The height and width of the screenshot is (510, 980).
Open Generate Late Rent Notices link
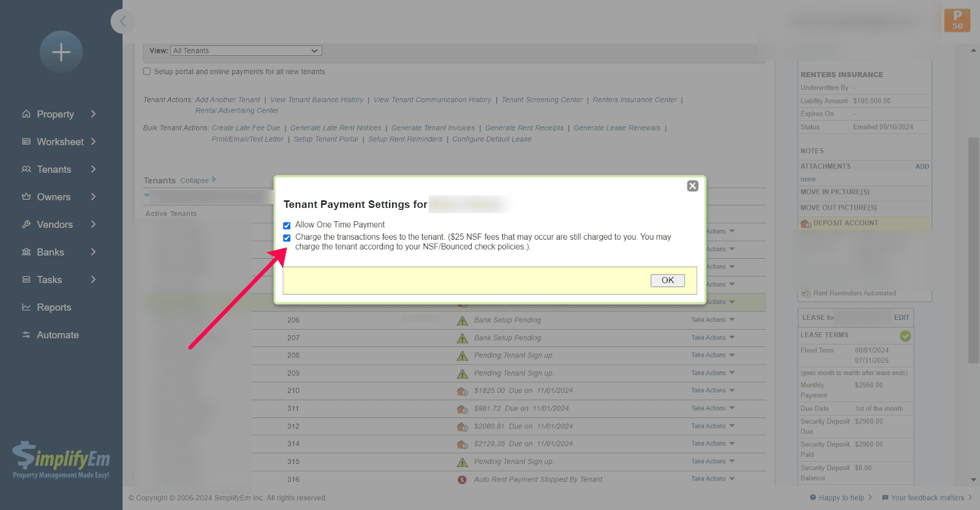click(x=335, y=128)
